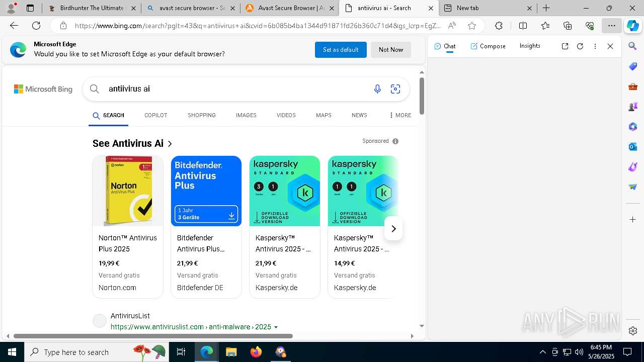Image resolution: width=644 pixels, height=362 pixels.
Task: Open the Collections icon
Action: [x=568, y=26]
